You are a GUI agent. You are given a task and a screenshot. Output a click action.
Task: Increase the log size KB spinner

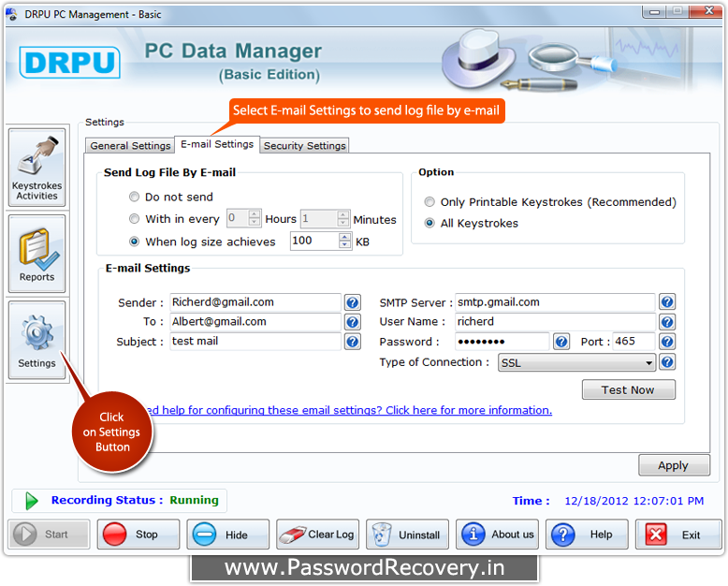pos(345,237)
